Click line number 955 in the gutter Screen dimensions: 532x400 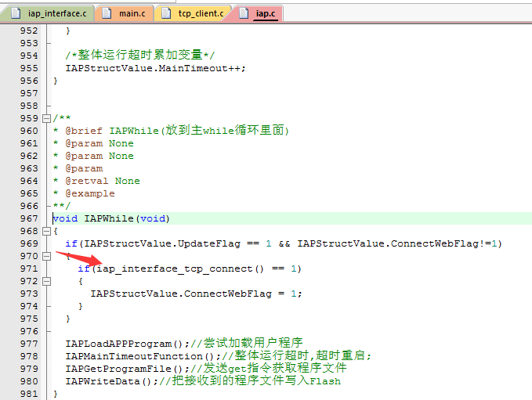(x=29, y=68)
